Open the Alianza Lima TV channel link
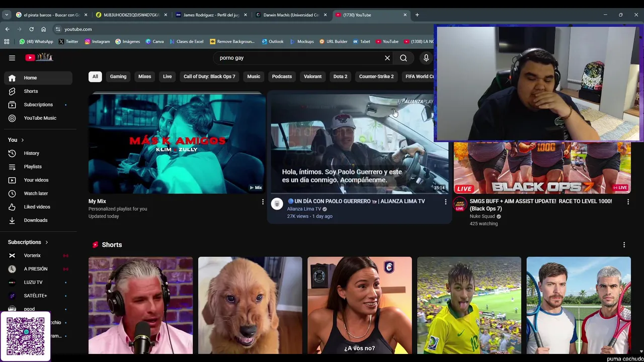This screenshot has width=644, height=362. tap(304, 209)
